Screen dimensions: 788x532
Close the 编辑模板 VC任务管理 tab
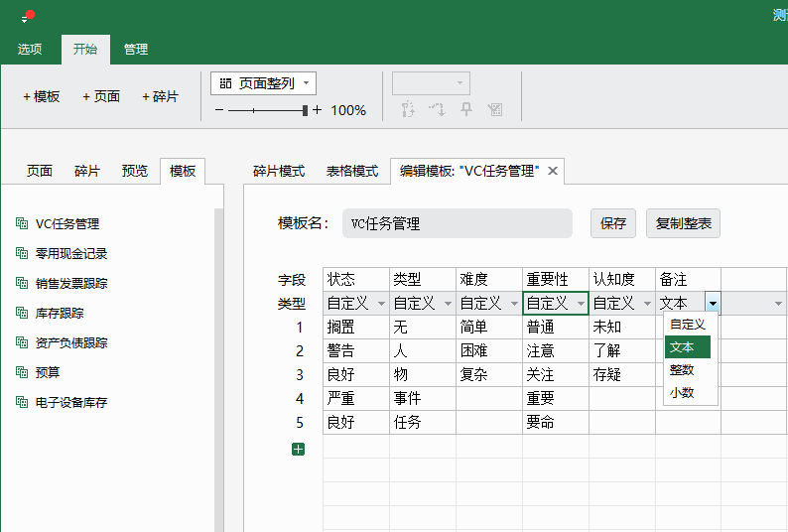tap(553, 171)
